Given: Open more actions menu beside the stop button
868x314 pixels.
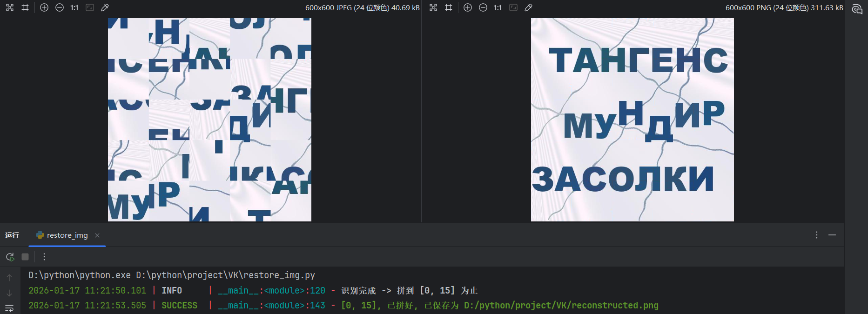Looking at the screenshot, I should (44, 257).
